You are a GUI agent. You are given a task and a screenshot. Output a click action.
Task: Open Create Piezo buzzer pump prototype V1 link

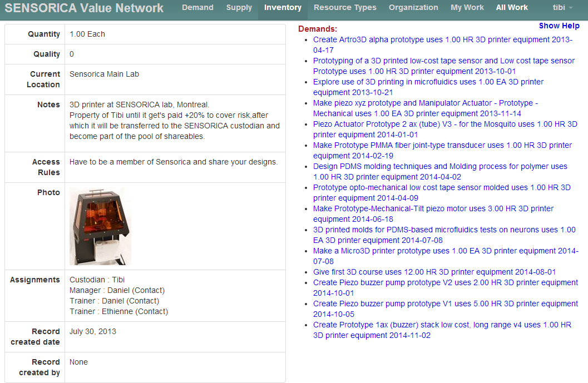tap(446, 309)
